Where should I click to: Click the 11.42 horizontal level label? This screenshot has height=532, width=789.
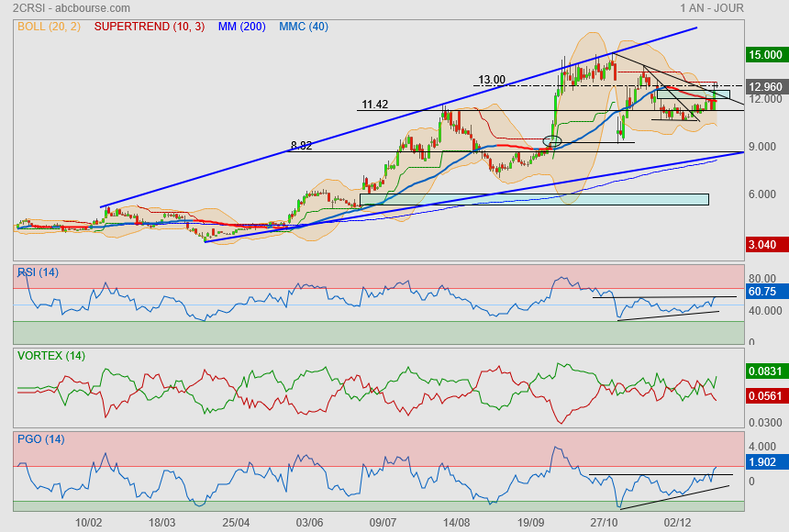[x=374, y=105]
